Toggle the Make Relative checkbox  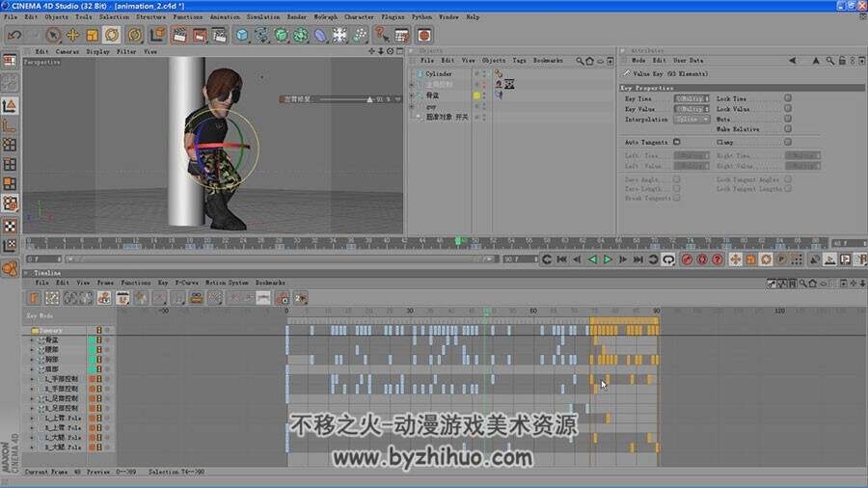click(x=788, y=128)
